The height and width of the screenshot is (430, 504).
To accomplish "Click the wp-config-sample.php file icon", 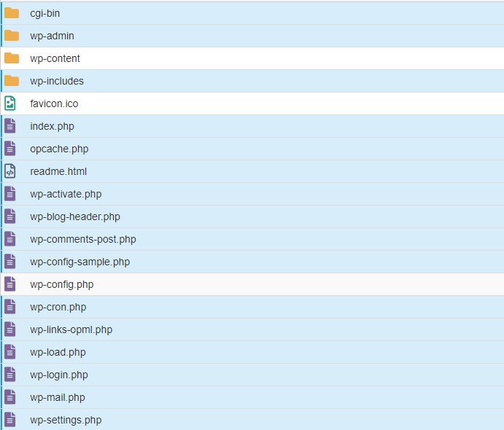I will pyautogui.click(x=10, y=262).
